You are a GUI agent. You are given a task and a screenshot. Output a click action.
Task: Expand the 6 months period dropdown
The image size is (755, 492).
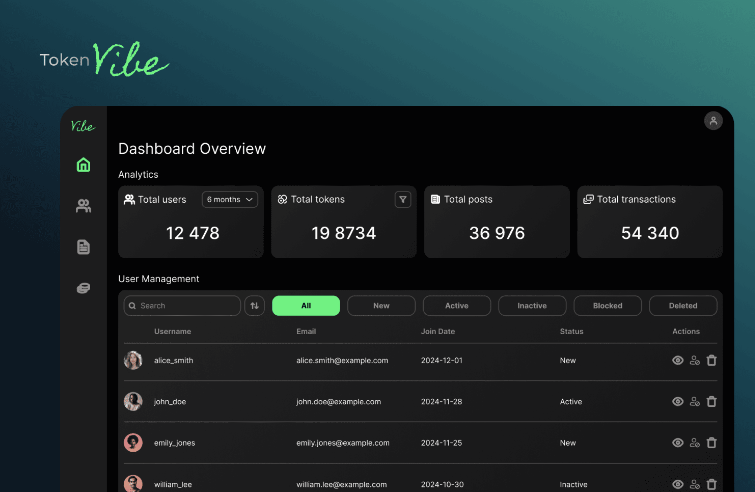coord(230,199)
